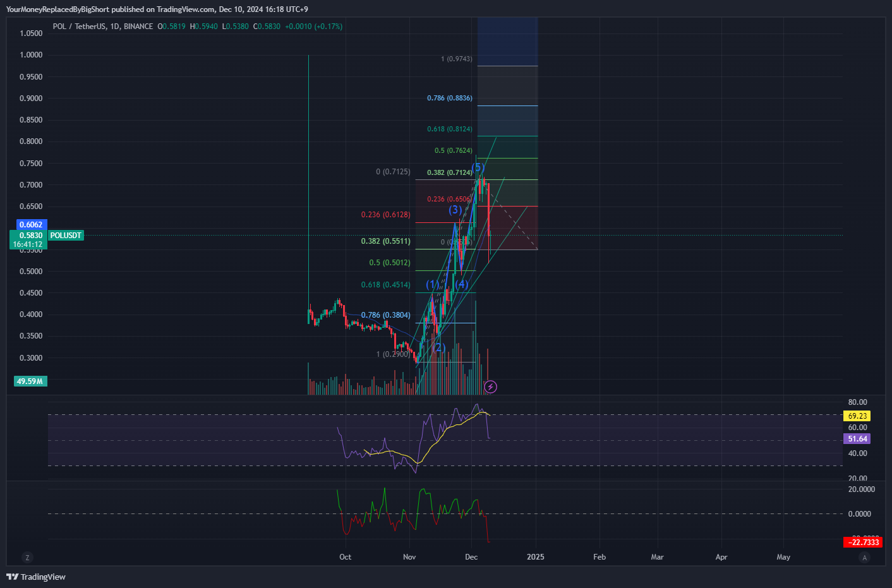The width and height of the screenshot is (892, 588).
Task: Click the 49.59M volume label
Action: [x=30, y=381]
